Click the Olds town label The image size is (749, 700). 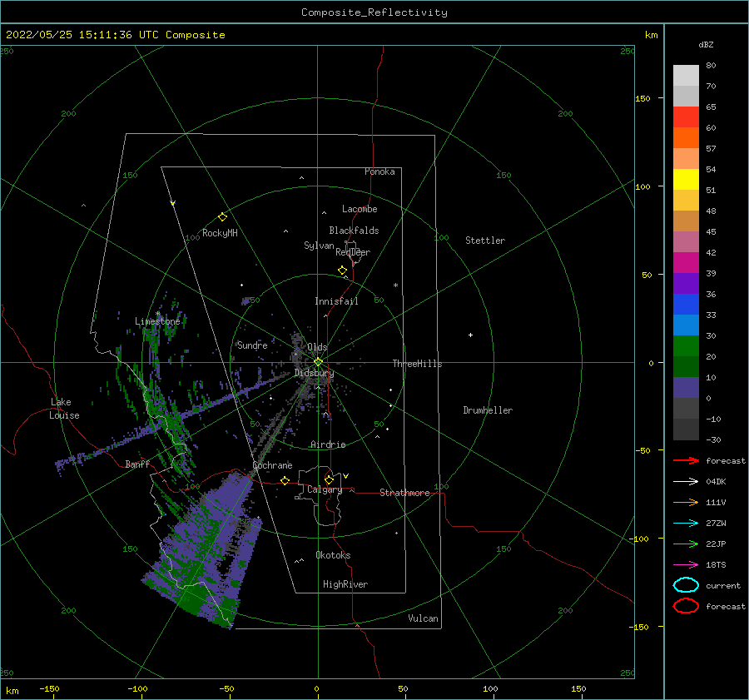pos(317,347)
